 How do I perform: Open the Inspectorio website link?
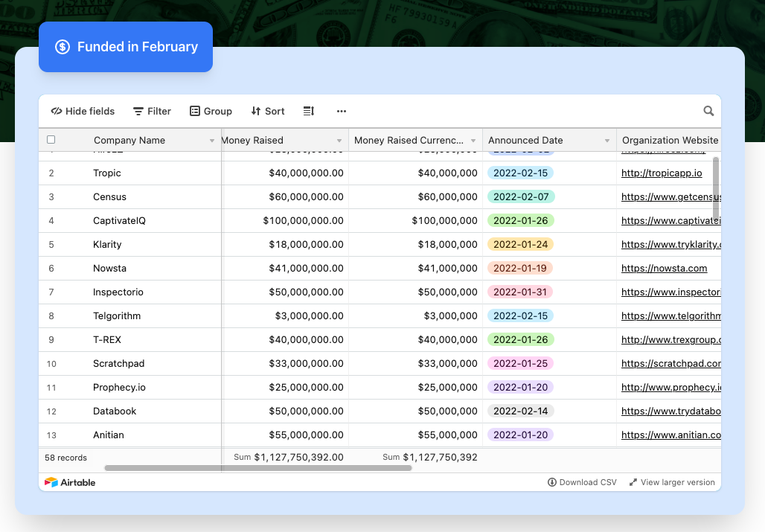click(x=670, y=292)
